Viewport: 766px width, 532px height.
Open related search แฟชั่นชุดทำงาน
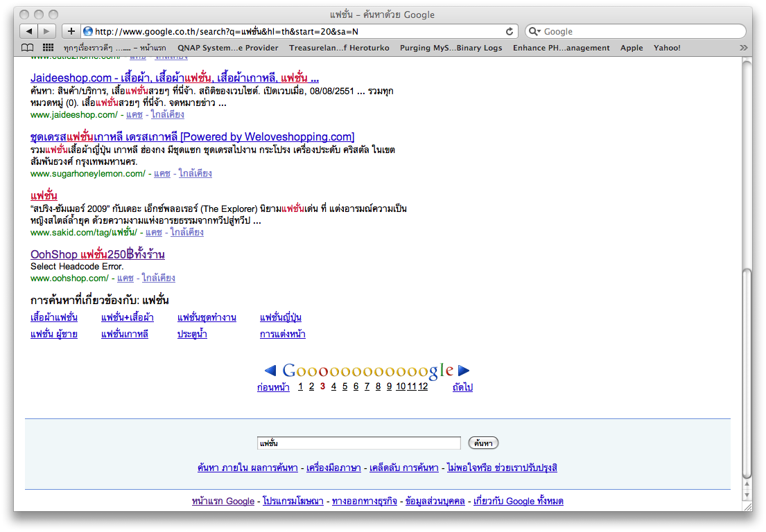207,318
